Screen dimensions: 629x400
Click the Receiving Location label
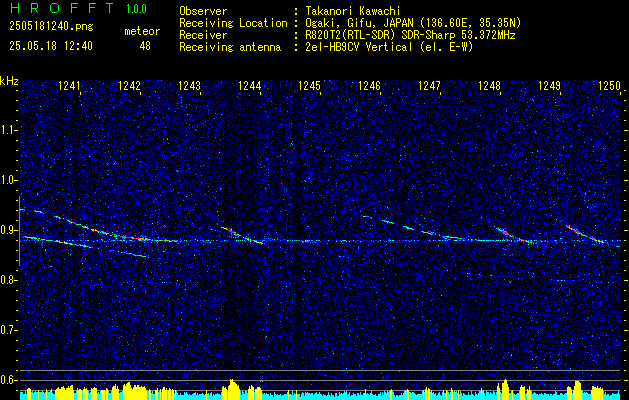[x=233, y=23]
